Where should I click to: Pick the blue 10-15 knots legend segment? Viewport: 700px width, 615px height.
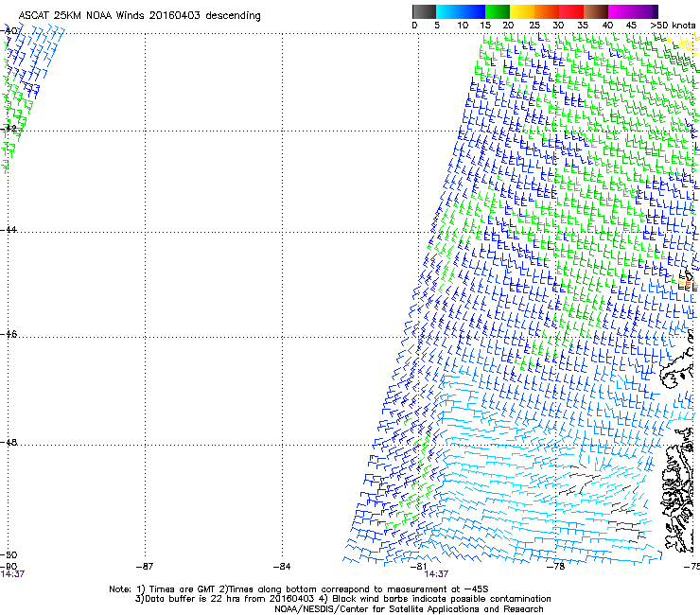click(473, 11)
